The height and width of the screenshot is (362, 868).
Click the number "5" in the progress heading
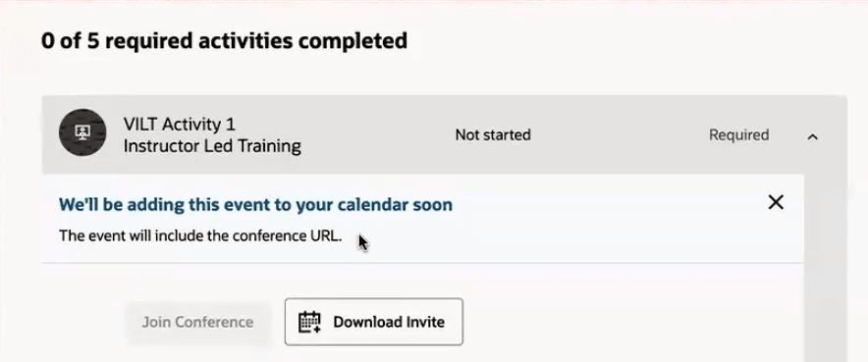click(92, 40)
